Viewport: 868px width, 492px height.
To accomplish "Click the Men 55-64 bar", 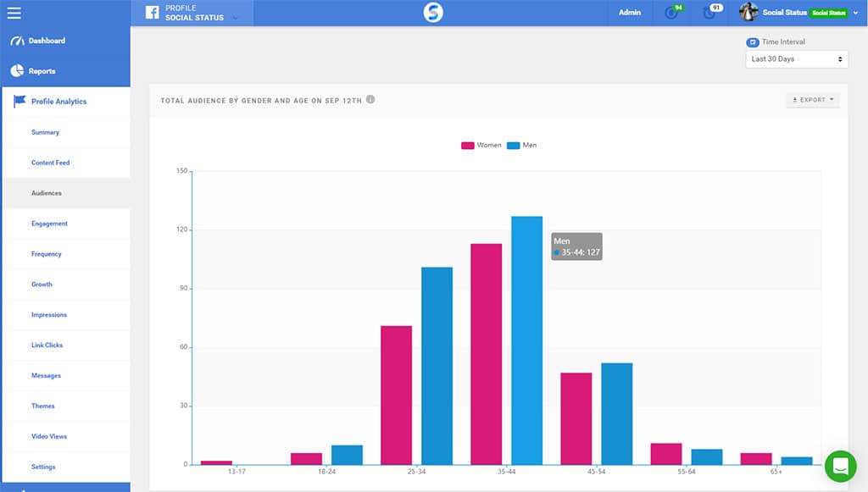I will pyautogui.click(x=707, y=456).
